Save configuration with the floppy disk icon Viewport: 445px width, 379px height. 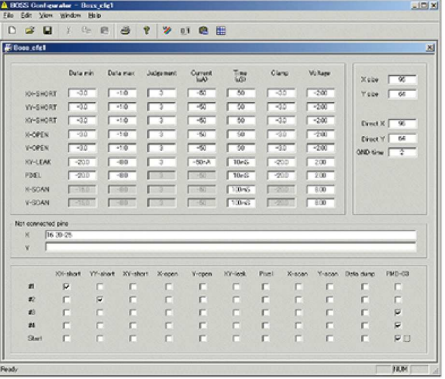(x=47, y=30)
